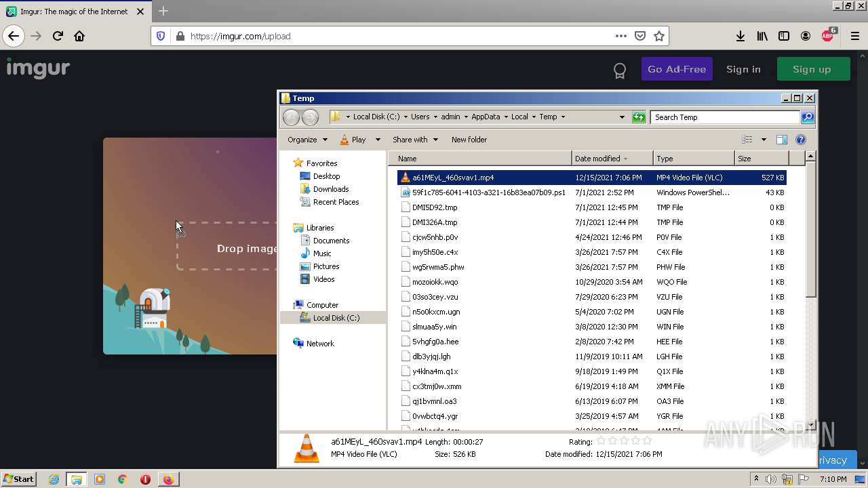This screenshot has height=488, width=868.
Task: Open Firefox library icon
Action: (762, 36)
